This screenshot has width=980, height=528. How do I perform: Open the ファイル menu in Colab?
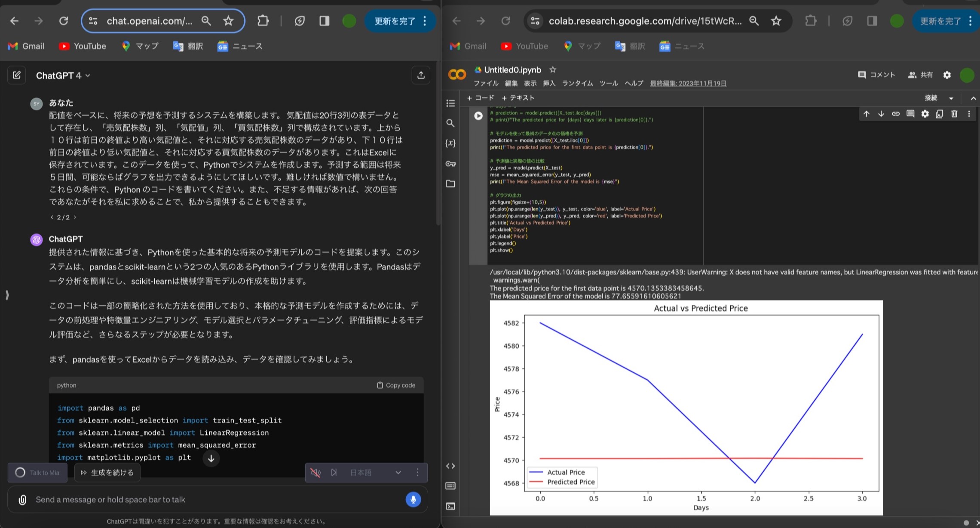pyautogui.click(x=486, y=83)
